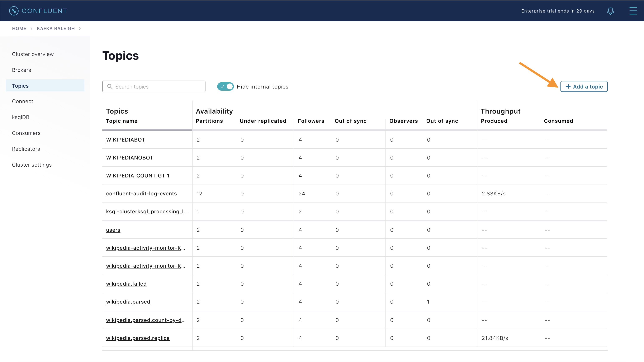Viewport: 644px width, 362px height.
Task: Open the notifications bell
Action: (611, 11)
